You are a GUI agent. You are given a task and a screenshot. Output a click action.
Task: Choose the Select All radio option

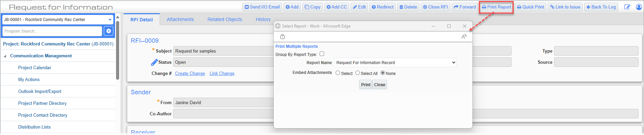(x=357, y=73)
